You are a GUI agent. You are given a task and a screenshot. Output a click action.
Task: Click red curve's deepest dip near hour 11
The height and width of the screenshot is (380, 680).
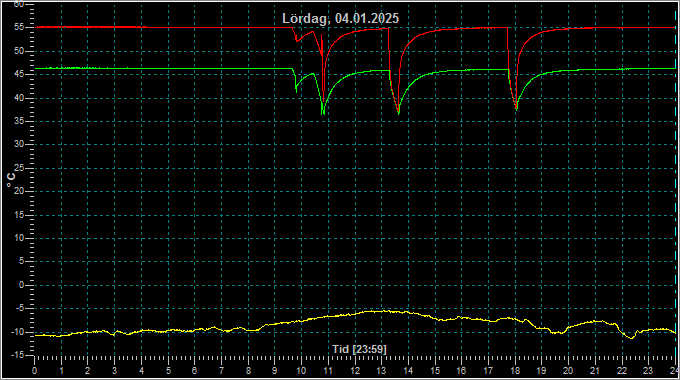(324, 89)
